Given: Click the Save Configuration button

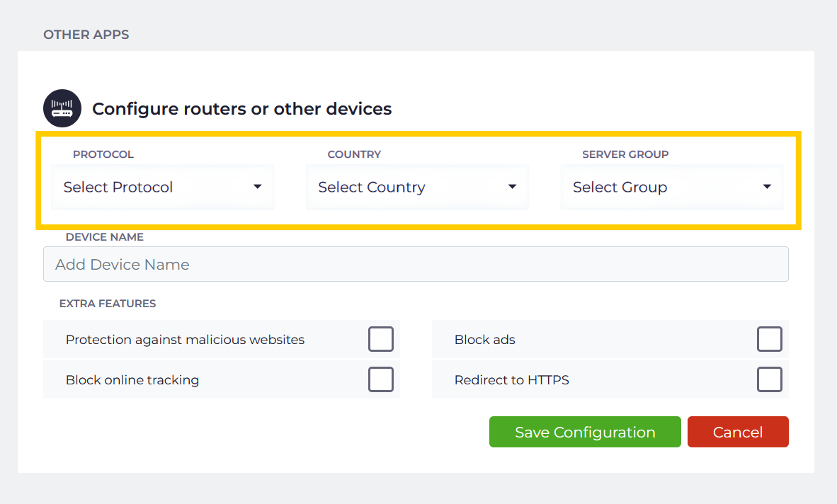Looking at the screenshot, I should [x=585, y=432].
